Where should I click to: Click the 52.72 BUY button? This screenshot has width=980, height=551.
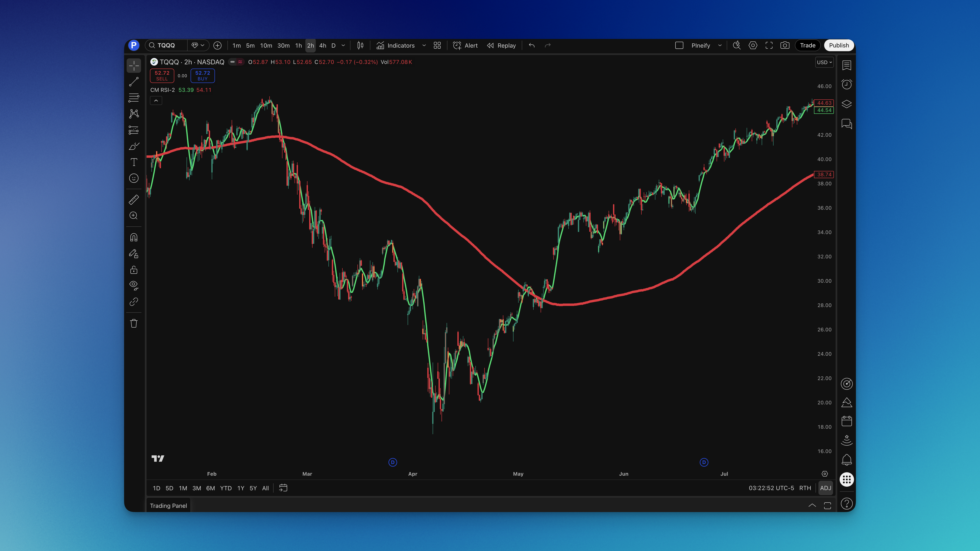pos(202,76)
